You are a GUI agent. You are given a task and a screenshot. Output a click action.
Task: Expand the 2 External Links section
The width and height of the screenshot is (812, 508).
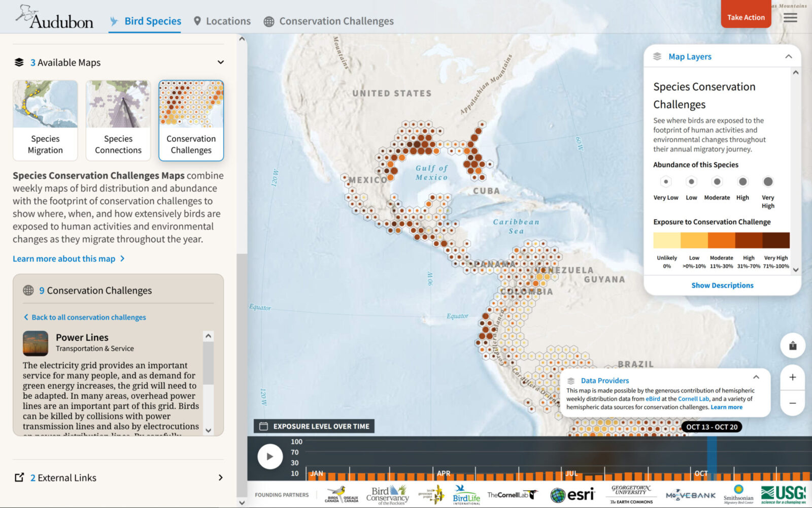point(221,478)
